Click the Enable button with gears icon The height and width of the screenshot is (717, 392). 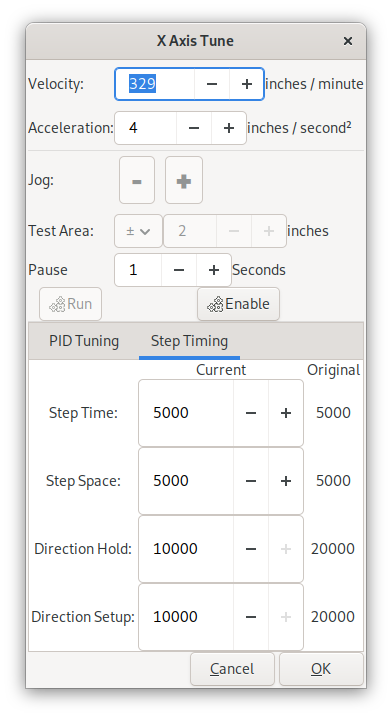(238, 304)
